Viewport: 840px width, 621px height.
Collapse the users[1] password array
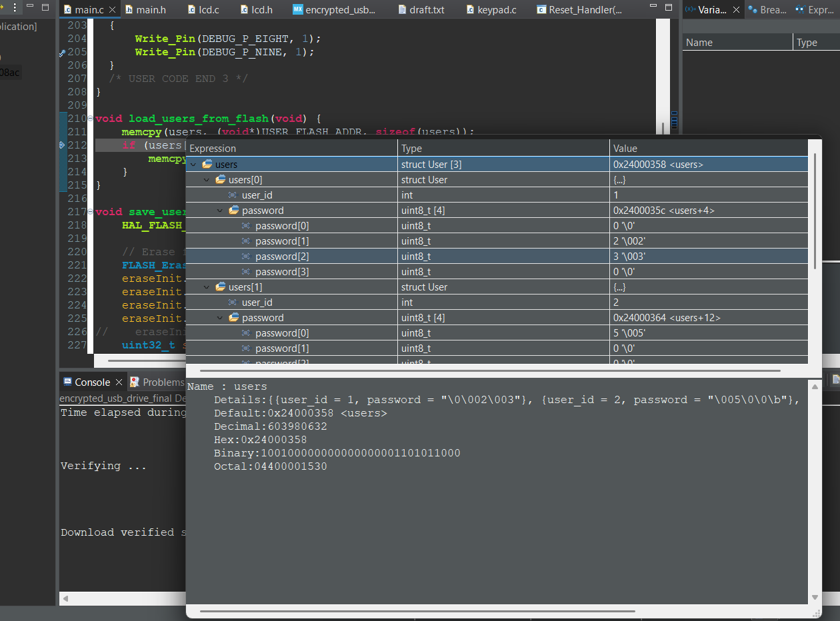[220, 318]
